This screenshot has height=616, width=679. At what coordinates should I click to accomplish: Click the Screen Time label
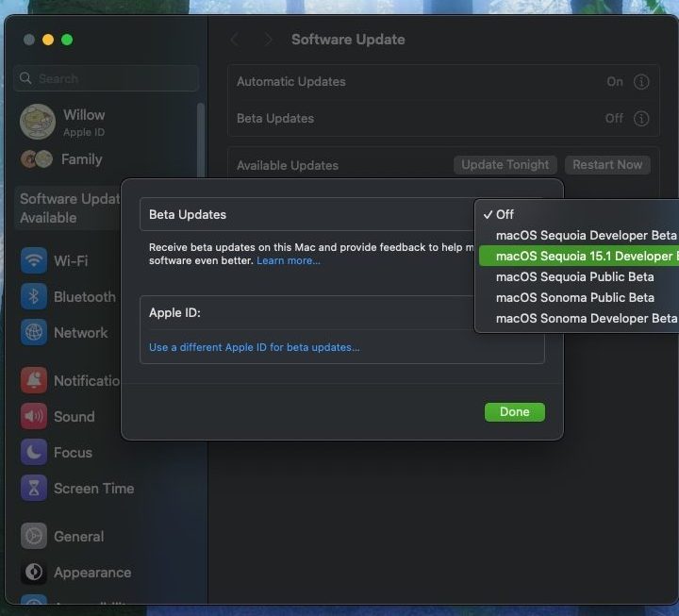point(94,489)
